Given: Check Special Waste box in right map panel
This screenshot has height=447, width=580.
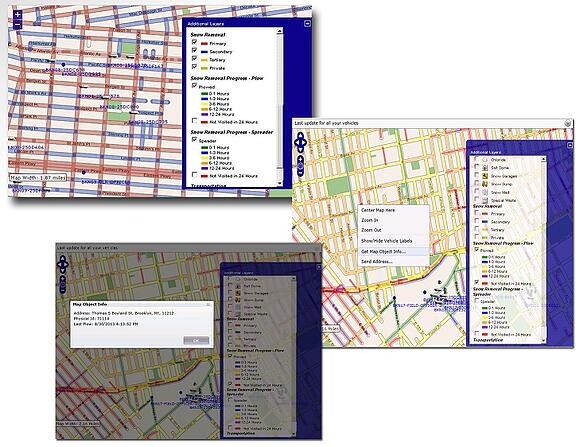Looking at the screenshot, I should pos(477,200).
